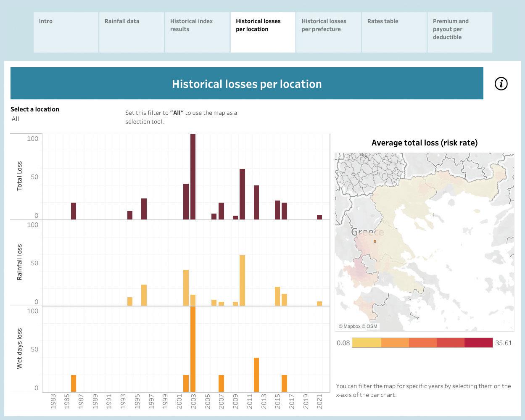525x420 pixels.
Task: Select the 1986 Total Loss bar
Action: [x=74, y=211]
